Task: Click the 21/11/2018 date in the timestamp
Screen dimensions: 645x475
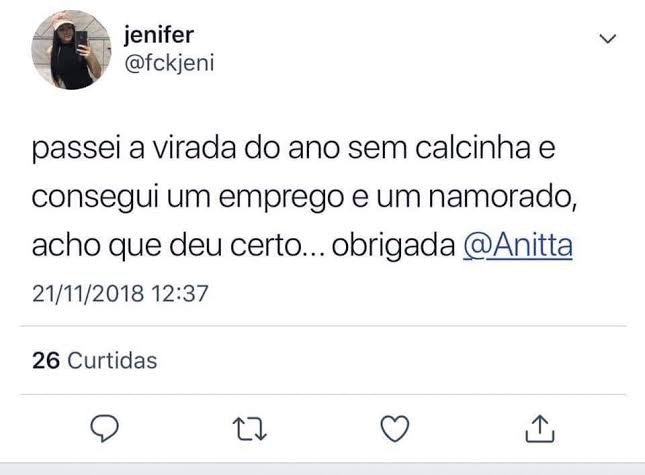Action: point(88,294)
